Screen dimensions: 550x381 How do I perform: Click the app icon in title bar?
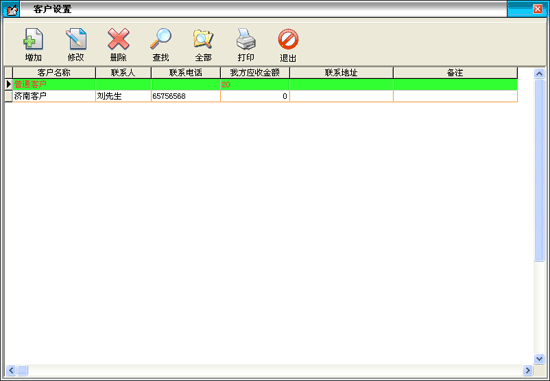(x=12, y=9)
